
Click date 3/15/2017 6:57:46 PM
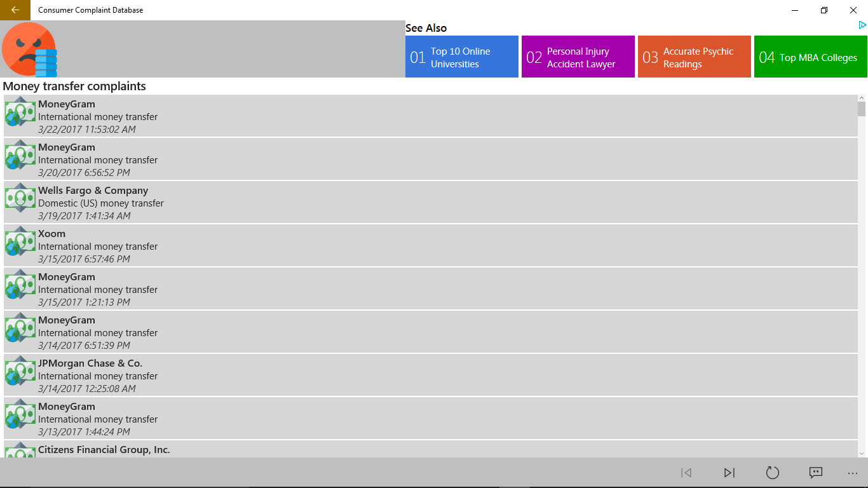[x=84, y=259]
